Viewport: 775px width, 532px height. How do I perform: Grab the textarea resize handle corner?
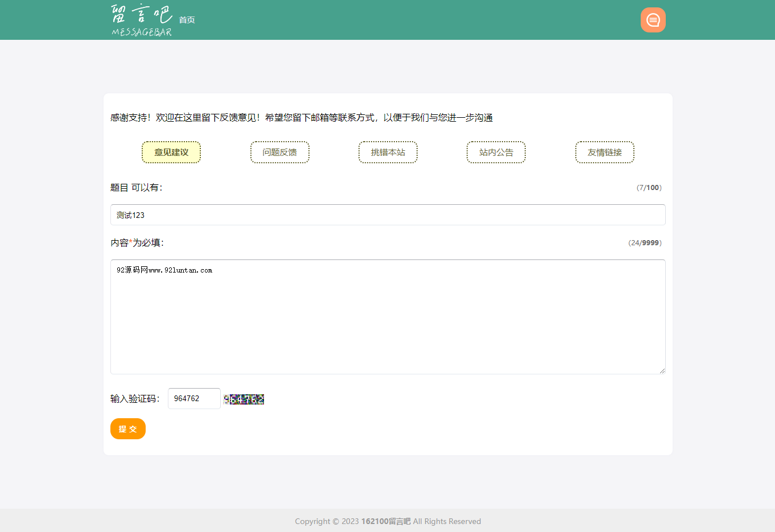(662, 370)
